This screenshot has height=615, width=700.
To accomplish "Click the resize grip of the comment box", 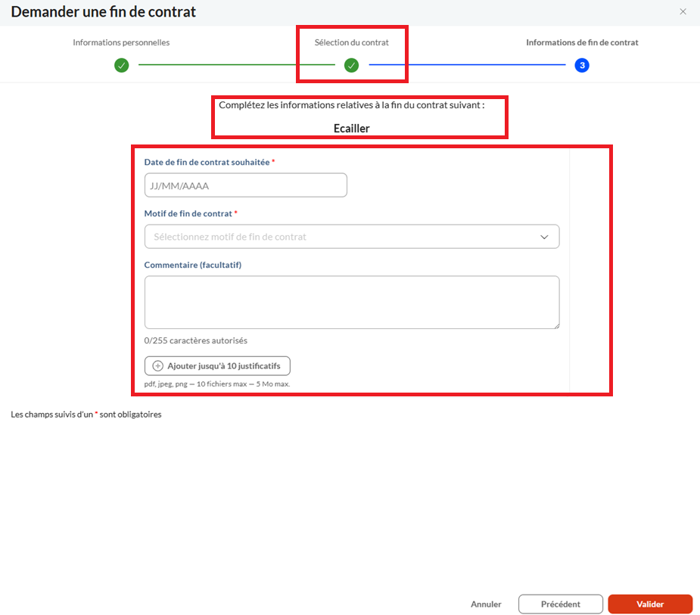I will pos(556,325).
